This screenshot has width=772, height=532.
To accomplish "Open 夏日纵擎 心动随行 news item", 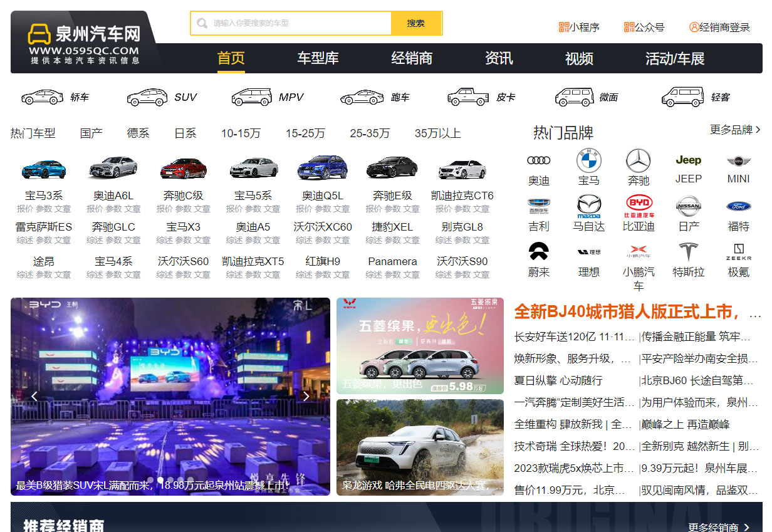I will (x=558, y=380).
